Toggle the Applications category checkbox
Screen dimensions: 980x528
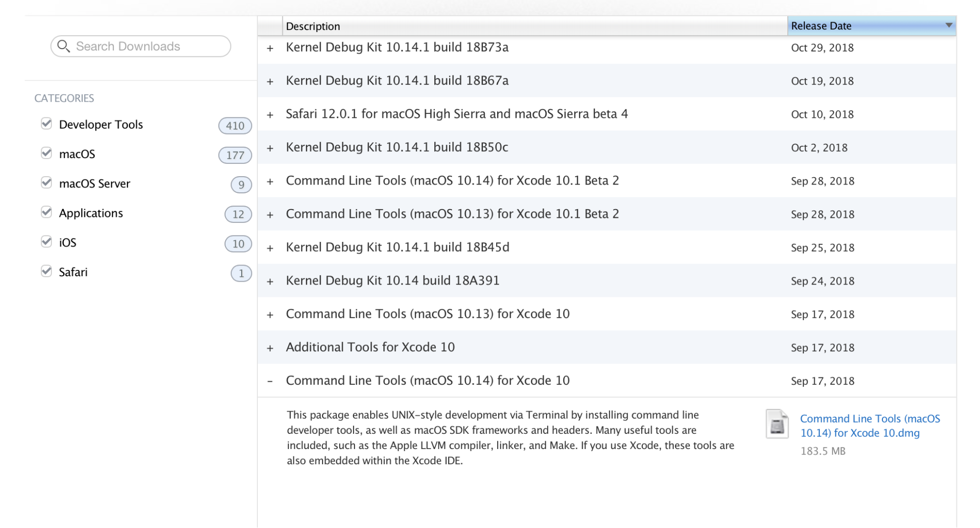pyautogui.click(x=47, y=212)
